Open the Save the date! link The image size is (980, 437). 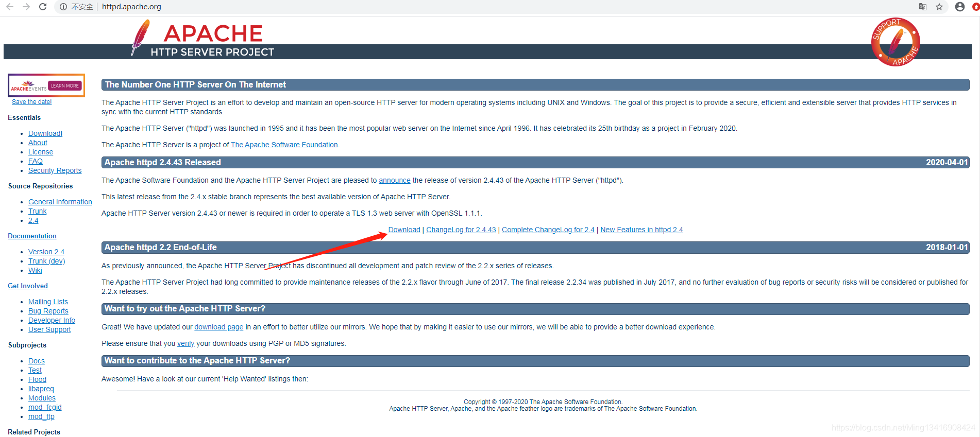coord(32,102)
